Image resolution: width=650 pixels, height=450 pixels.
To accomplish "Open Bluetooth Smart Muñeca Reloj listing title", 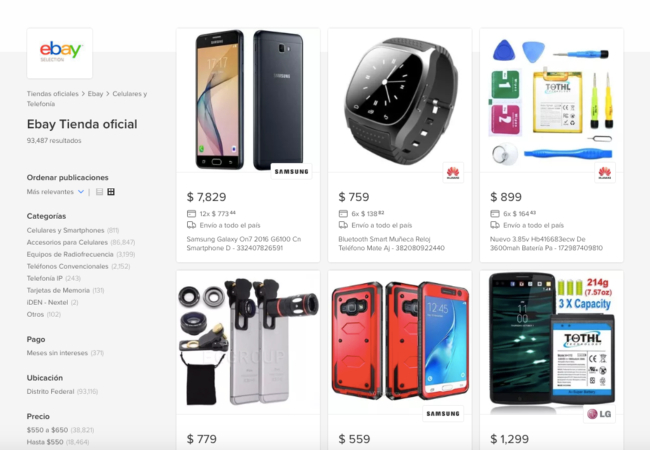I will click(391, 244).
